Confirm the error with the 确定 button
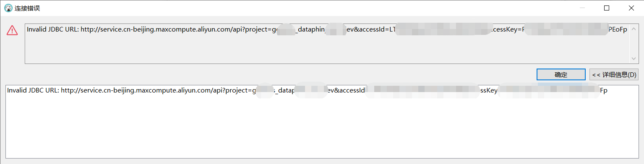 [x=561, y=74]
